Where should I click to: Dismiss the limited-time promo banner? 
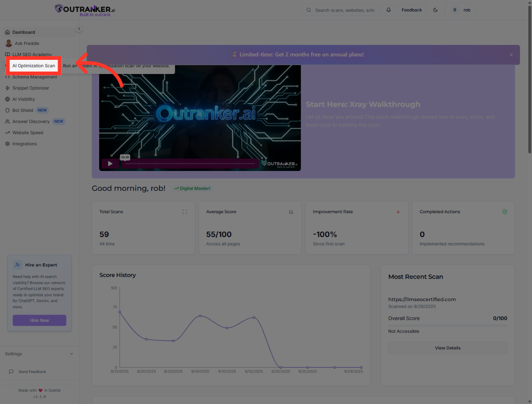[x=511, y=55]
